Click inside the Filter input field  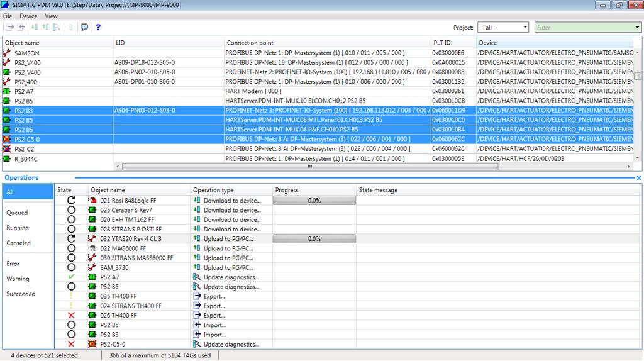tap(584, 28)
